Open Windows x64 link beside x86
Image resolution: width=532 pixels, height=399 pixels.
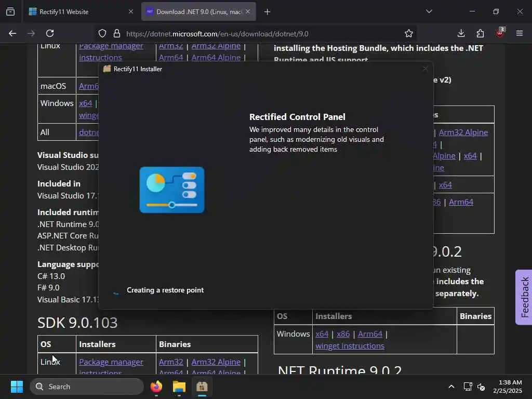click(322, 334)
